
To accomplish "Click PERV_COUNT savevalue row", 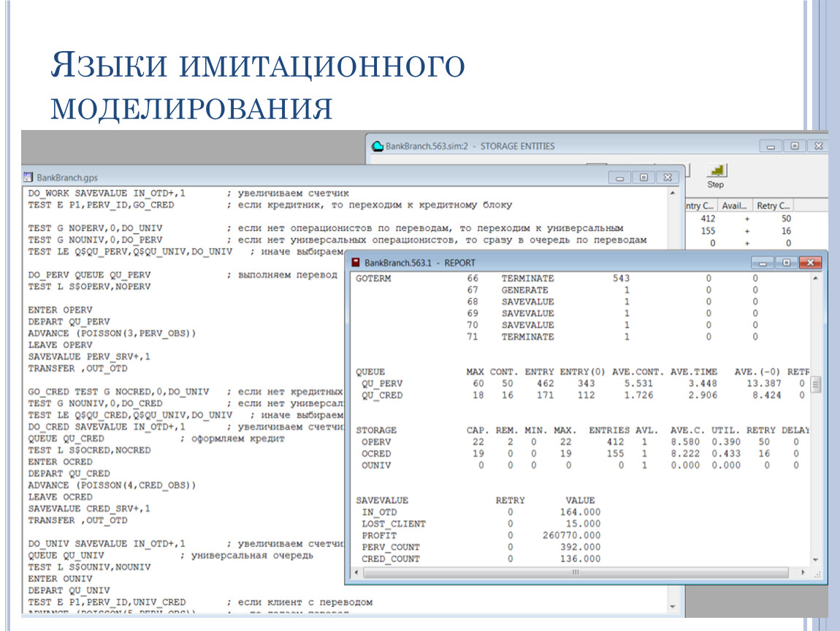I will [x=481, y=547].
